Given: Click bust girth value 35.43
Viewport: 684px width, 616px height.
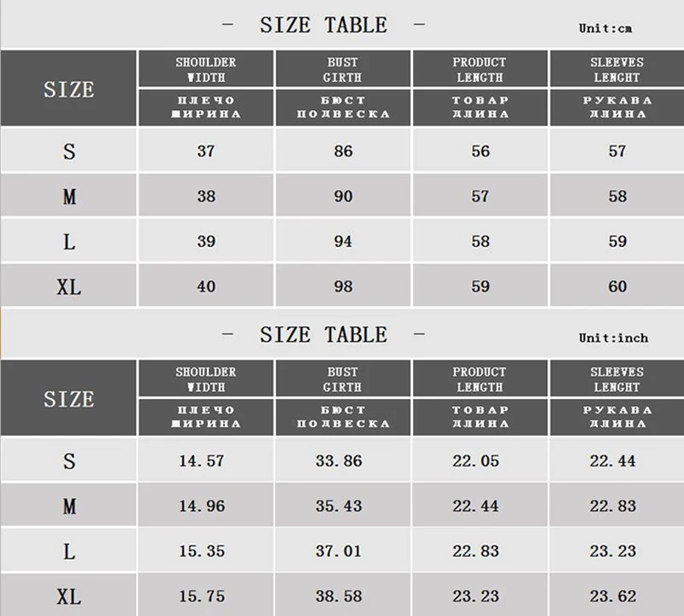Looking at the screenshot, I should coord(339,506).
